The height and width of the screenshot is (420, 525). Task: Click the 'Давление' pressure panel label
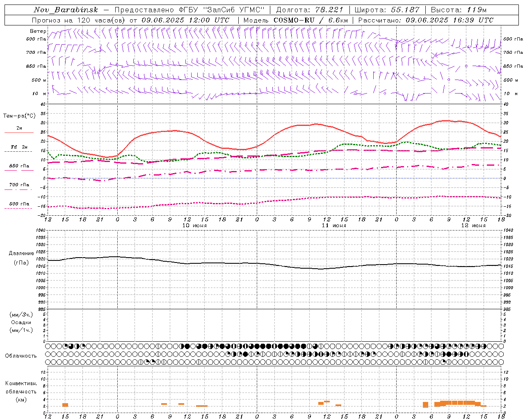pyautogui.click(x=21, y=253)
